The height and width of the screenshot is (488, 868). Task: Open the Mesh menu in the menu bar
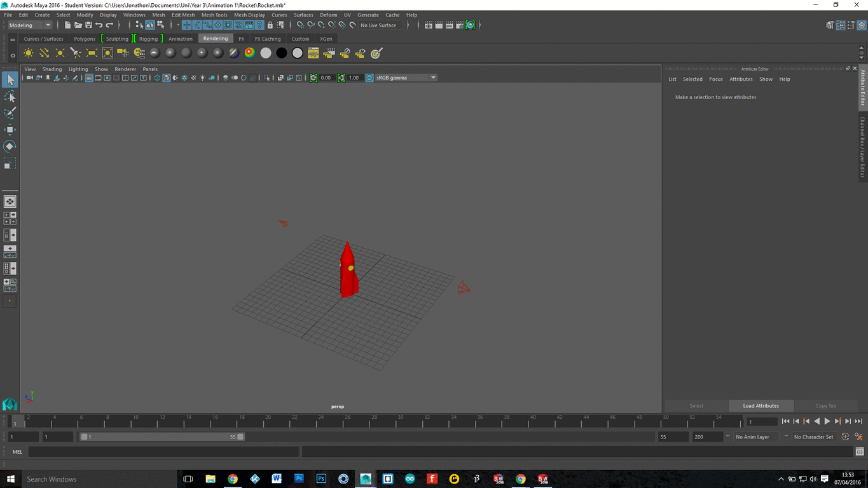pyautogui.click(x=158, y=15)
